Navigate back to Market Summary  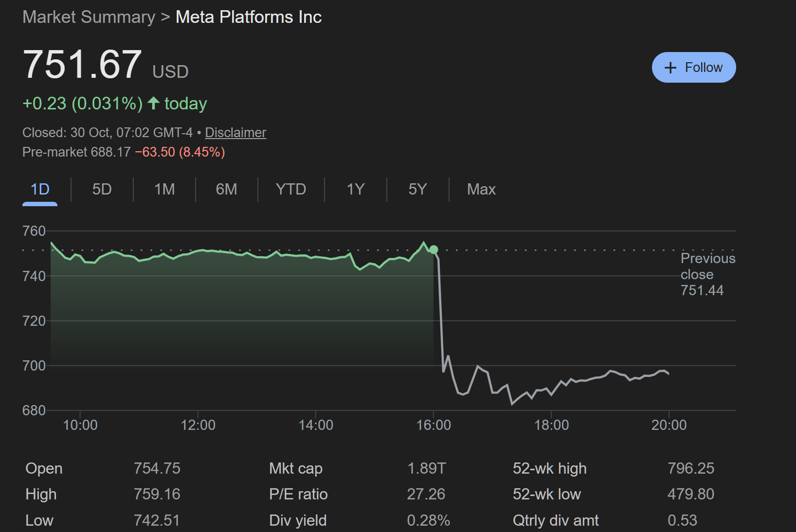click(x=88, y=16)
